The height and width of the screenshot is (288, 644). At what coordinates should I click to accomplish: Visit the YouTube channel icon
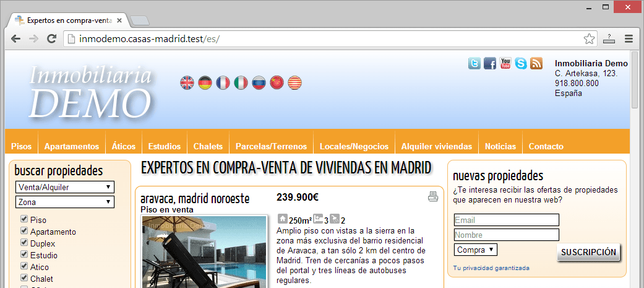[x=505, y=63]
